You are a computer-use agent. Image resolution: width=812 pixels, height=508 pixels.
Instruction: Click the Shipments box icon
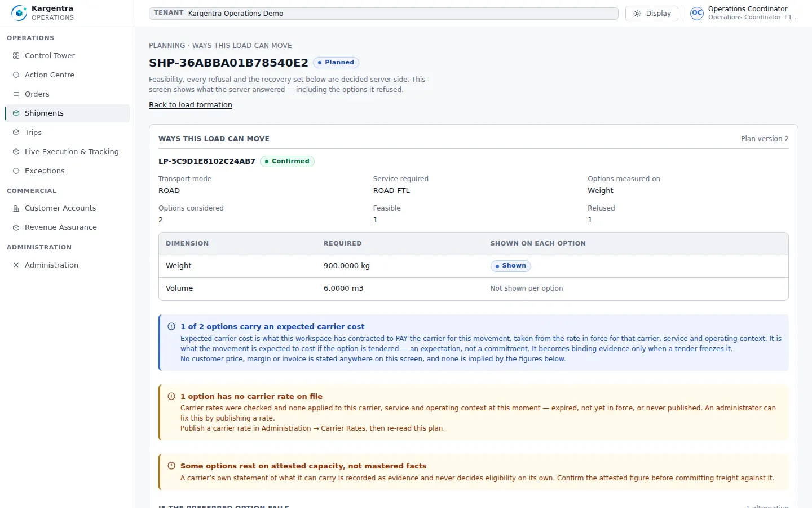(x=16, y=113)
